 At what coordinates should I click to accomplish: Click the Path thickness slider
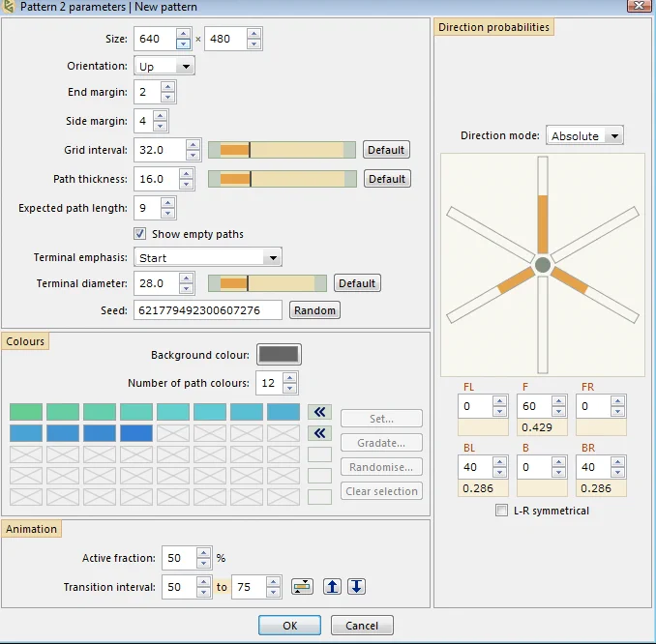pyautogui.click(x=283, y=179)
